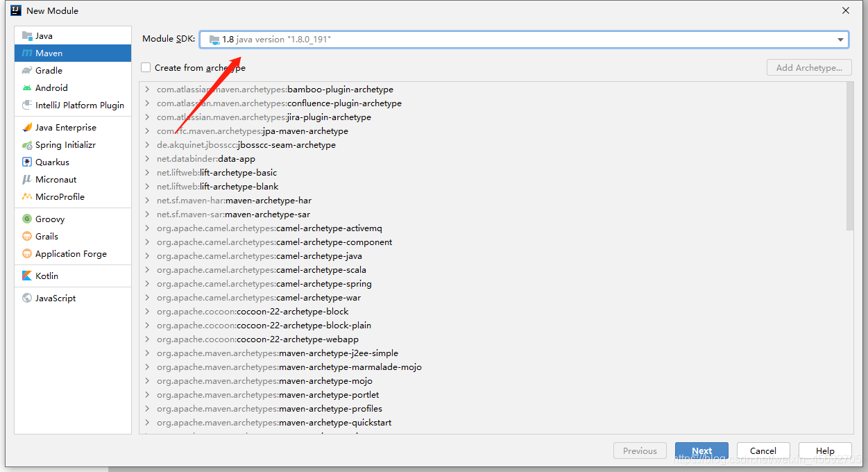The height and width of the screenshot is (472, 868).
Task: Click the JavaScript globe icon
Action: [27, 298]
